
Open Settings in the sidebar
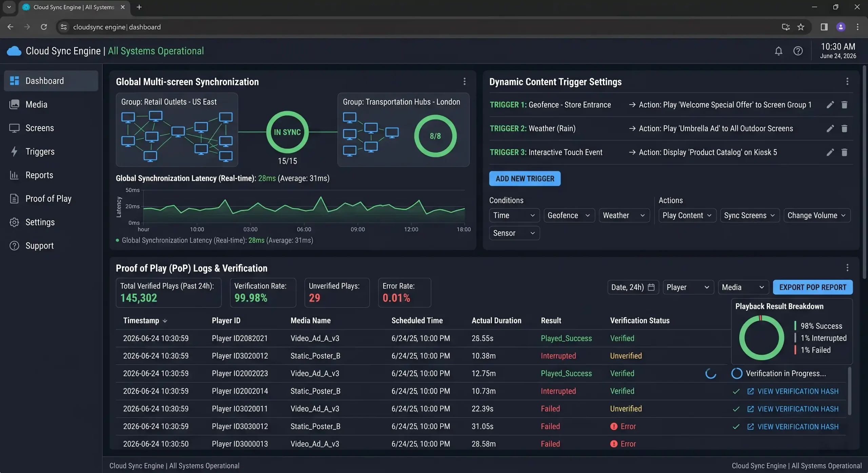tap(51, 222)
